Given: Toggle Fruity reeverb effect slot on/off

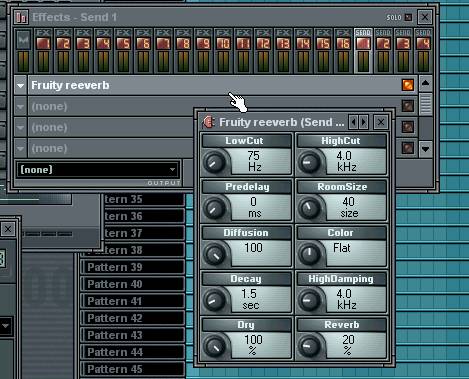Looking at the screenshot, I should [x=408, y=85].
